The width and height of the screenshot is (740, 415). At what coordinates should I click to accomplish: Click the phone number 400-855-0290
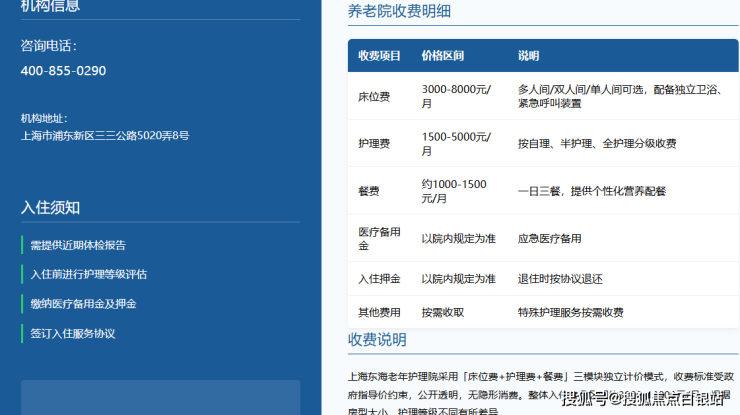tap(63, 71)
